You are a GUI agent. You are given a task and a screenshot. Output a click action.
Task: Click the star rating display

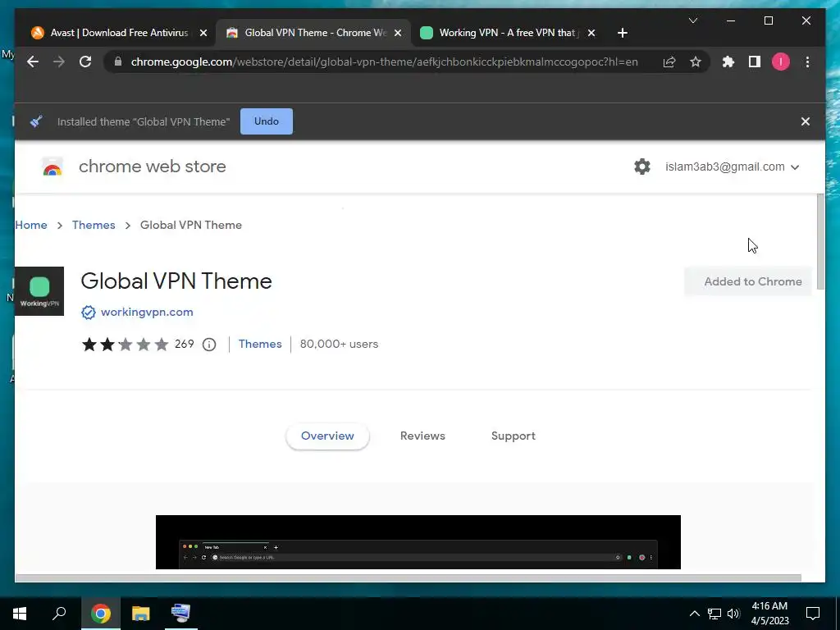125,344
